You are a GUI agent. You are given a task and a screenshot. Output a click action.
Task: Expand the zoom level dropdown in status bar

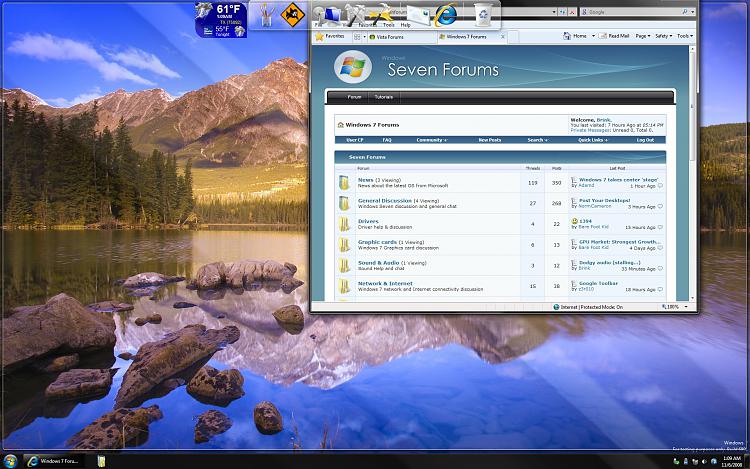(686, 307)
